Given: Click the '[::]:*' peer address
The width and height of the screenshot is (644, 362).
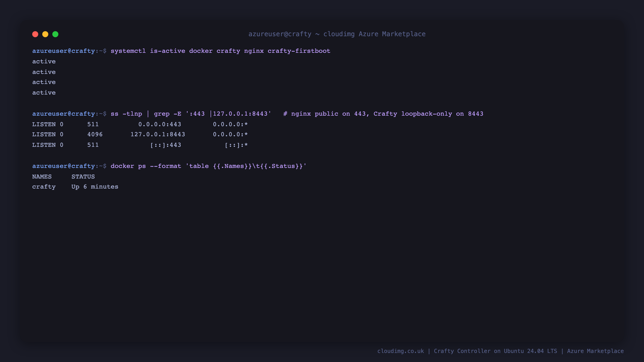Looking at the screenshot, I should tap(236, 145).
